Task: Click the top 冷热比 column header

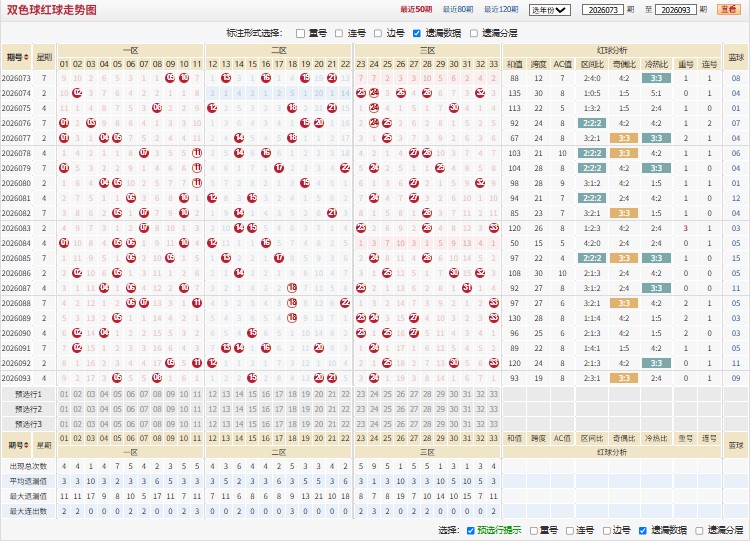Action: coord(656,64)
